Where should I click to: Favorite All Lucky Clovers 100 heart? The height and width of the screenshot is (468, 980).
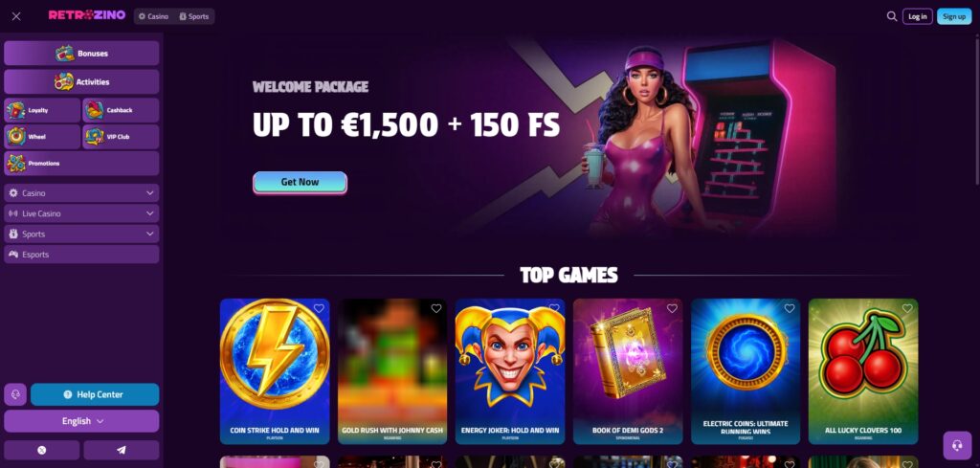[907, 309]
